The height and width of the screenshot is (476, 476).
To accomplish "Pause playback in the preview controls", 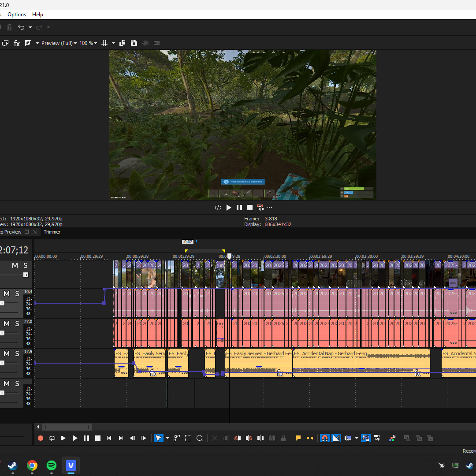I will coord(239,208).
